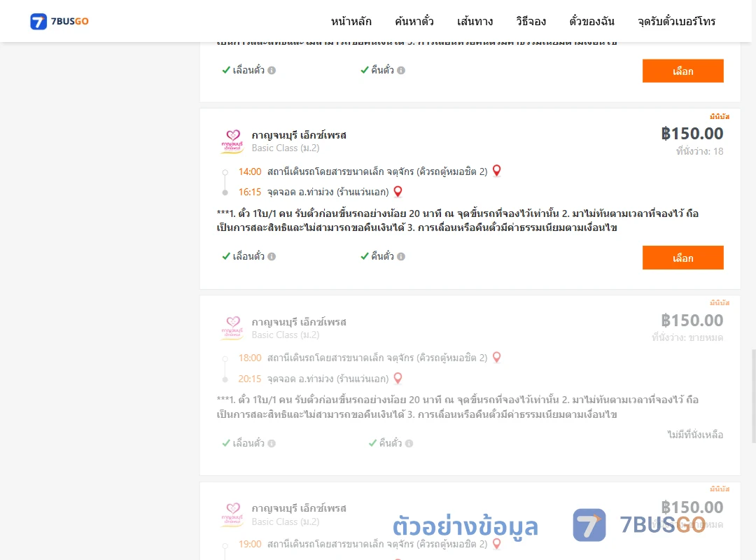Open map pin for 19:00 departure station
The height and width of the screenshot is (560, 756).
(496, 544)
